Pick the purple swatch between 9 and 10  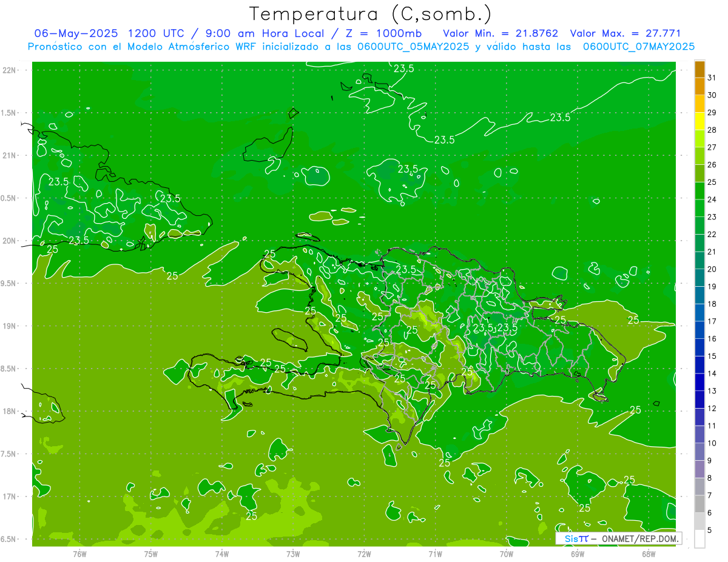[x=700, y=452]
